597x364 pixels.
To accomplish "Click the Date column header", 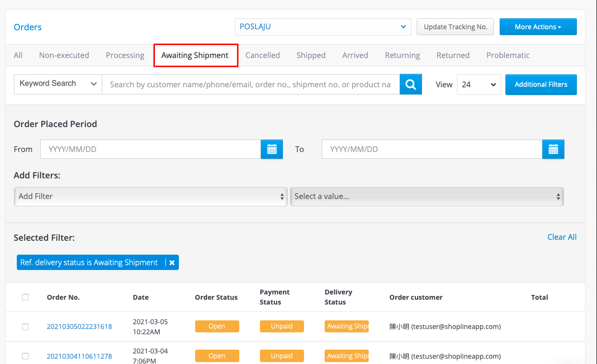I will pyautogui.click(x=141, y=297).
